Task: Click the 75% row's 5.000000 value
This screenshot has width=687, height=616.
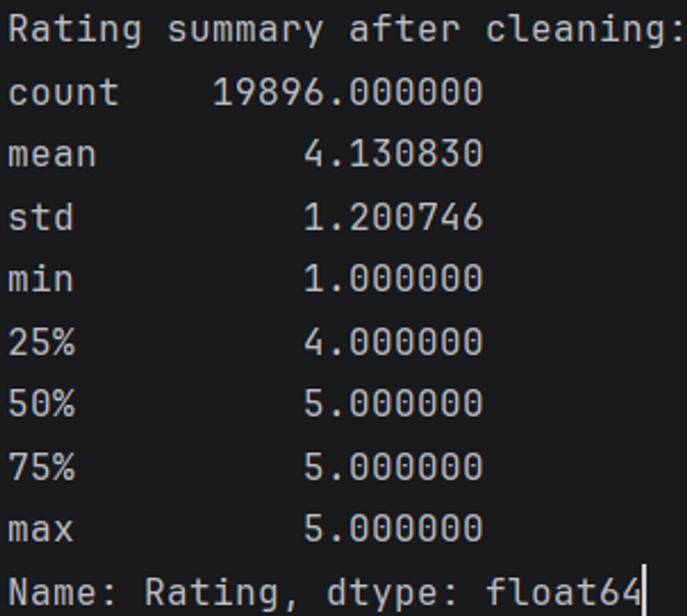Action: (393, 466)
